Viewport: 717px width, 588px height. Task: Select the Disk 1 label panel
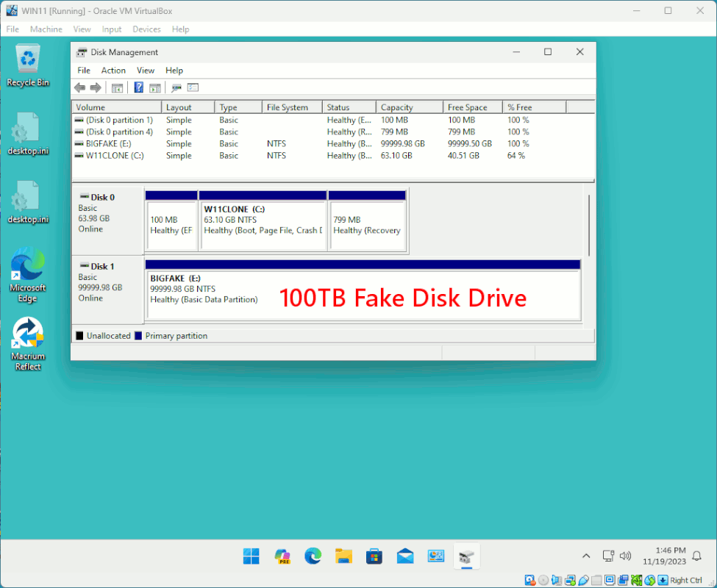click(x=108, y=290)
